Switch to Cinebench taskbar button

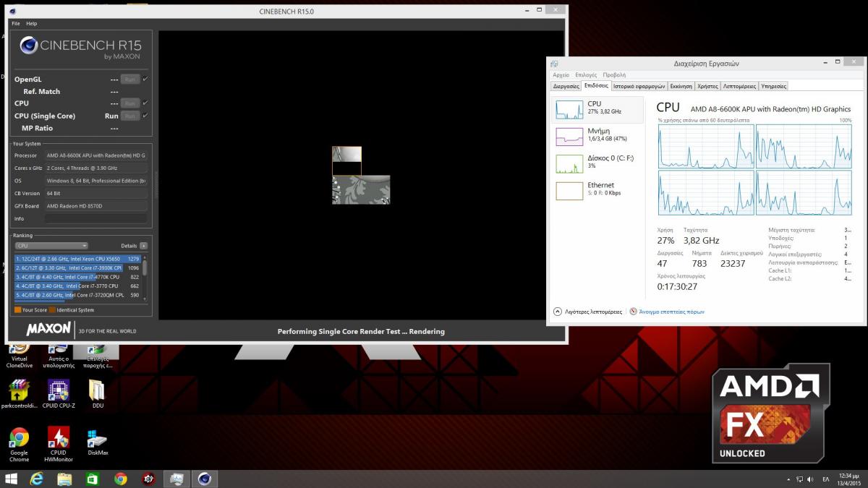pos(205,479)
